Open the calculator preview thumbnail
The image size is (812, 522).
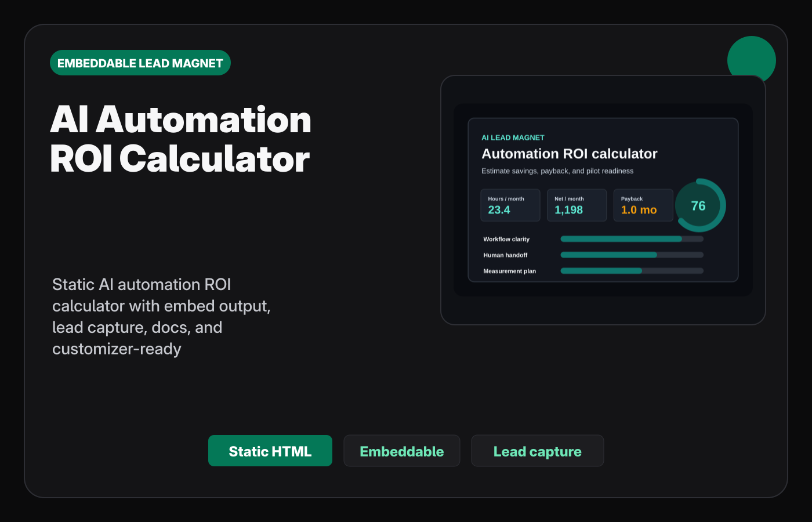pos(603,200)
